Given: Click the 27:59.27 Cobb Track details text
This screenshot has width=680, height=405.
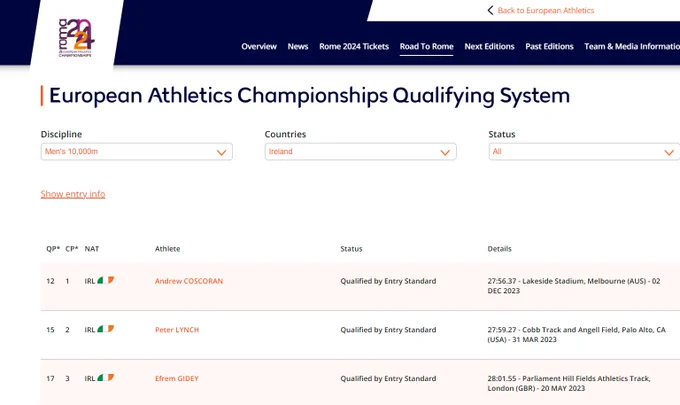Looking at the screenshot, I should (576, 334).
